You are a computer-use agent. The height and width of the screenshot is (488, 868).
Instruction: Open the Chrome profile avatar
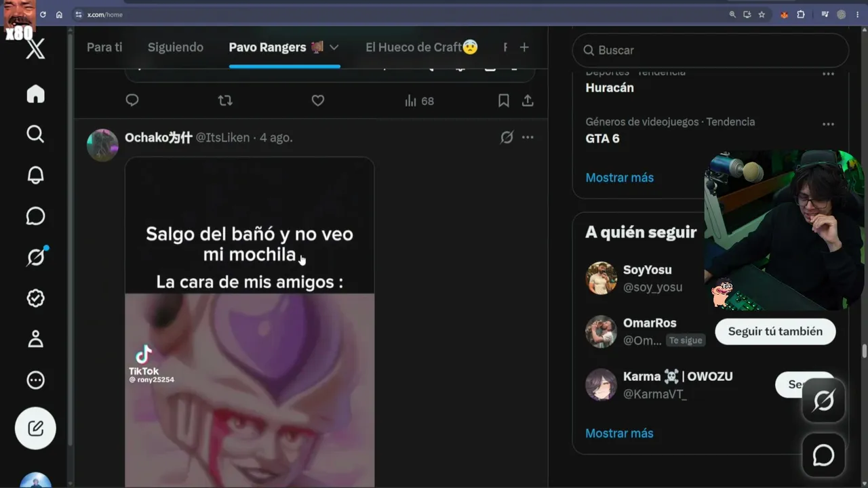(x=842, y=14)
